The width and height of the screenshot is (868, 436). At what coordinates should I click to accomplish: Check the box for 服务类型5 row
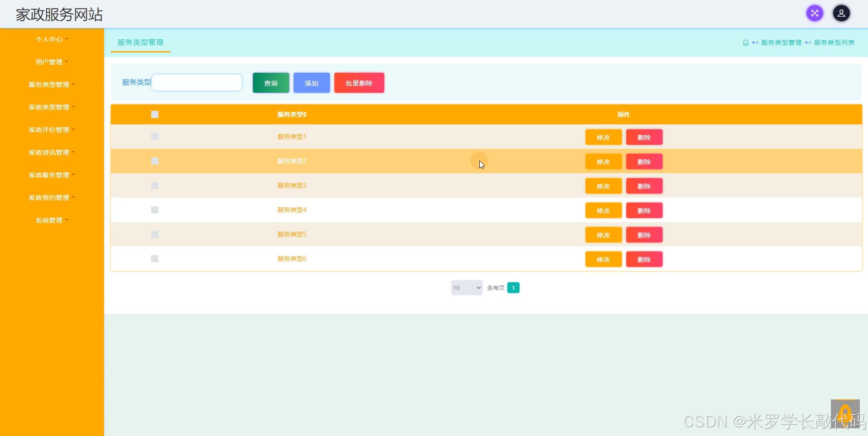click(155, 234)
